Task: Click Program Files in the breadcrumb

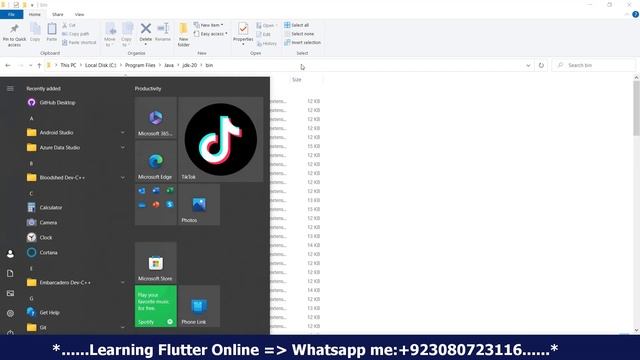Action: (140, 65)
